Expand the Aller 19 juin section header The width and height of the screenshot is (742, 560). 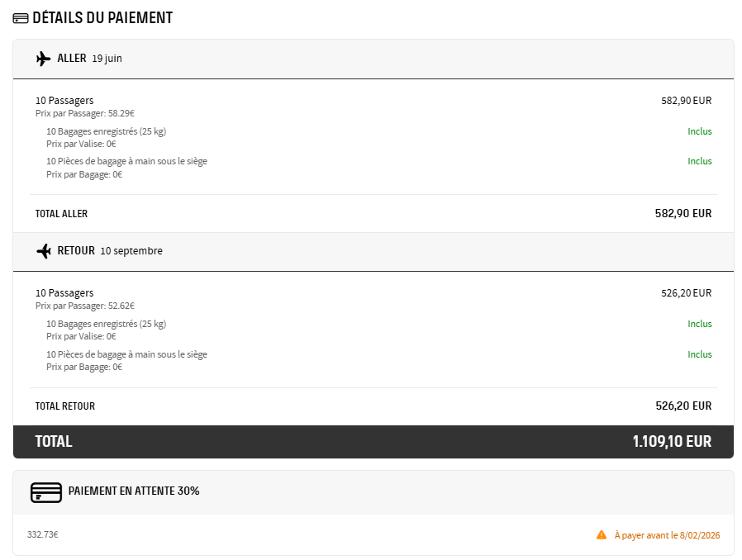(372, 59)
